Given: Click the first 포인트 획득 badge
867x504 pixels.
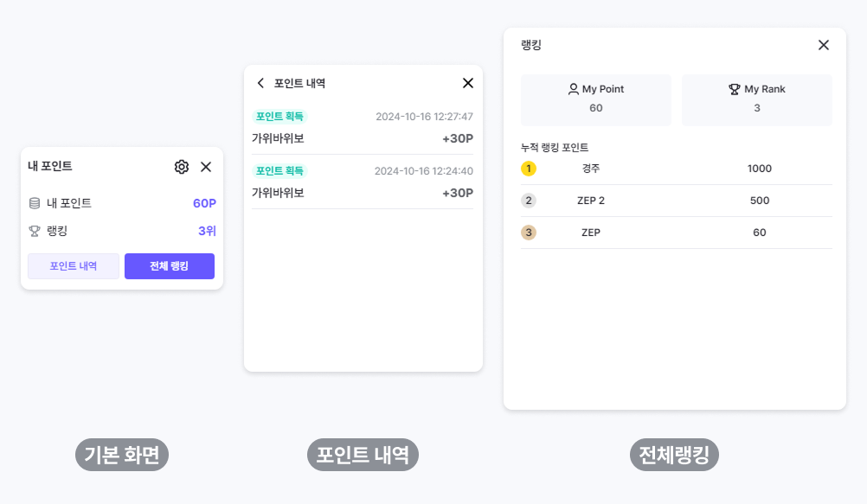Looking at the screenshot, I should pos(279,117).
